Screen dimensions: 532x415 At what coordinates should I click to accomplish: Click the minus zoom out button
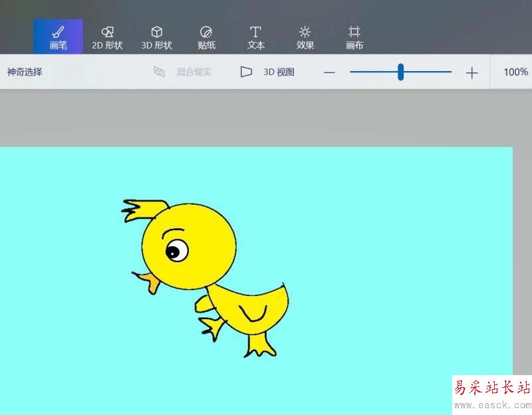click(329, 72)
